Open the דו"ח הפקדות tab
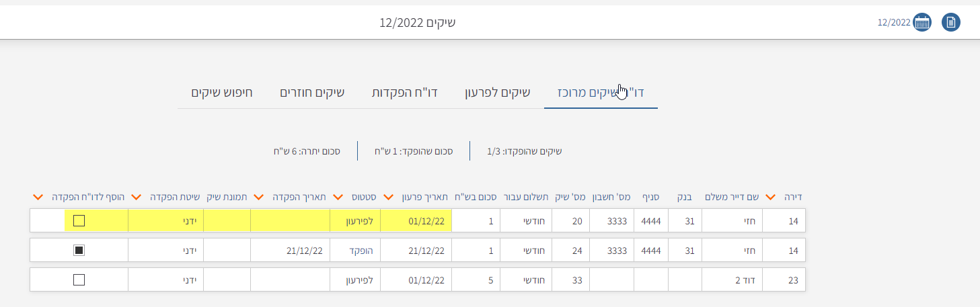980x307 pixels. coord(405,92)
